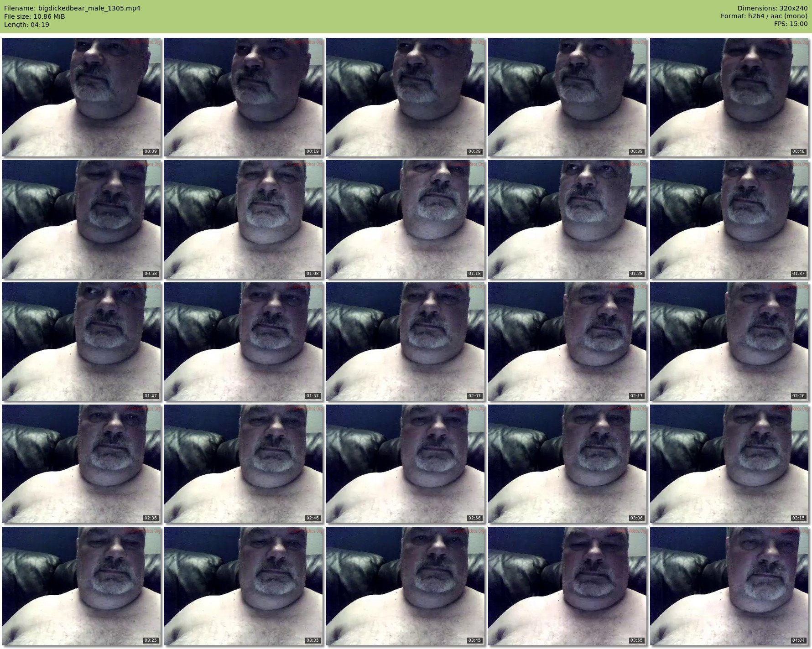
Task: Open the 03:45 frame thumbnail
Action: (405, 586)
